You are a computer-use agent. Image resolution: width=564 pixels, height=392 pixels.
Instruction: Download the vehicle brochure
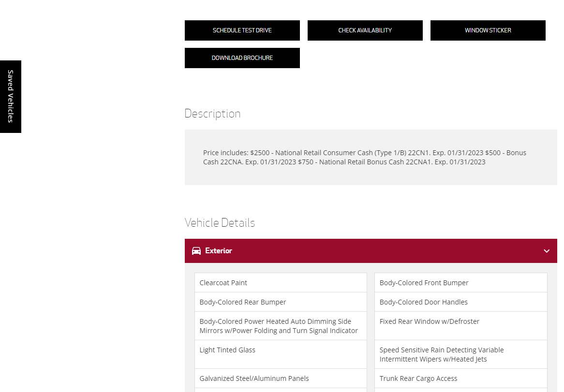[x=242, y=58]
